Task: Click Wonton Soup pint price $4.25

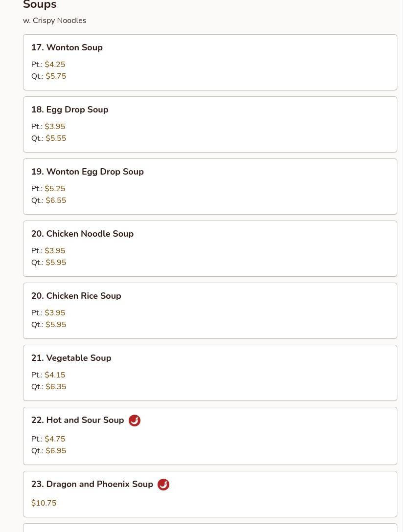Action: pyautogui.click(x=55, y=65)
